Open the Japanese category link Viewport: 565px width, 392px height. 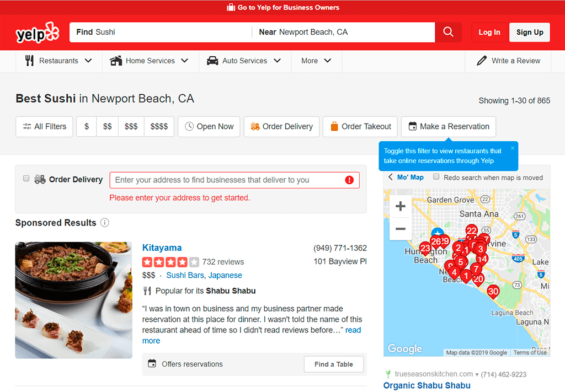coord(225,275)
